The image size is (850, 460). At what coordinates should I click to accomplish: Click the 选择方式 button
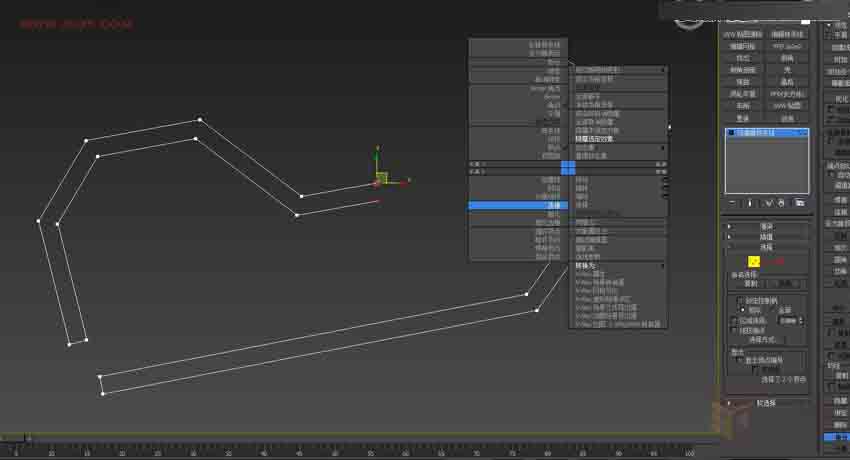763,340
